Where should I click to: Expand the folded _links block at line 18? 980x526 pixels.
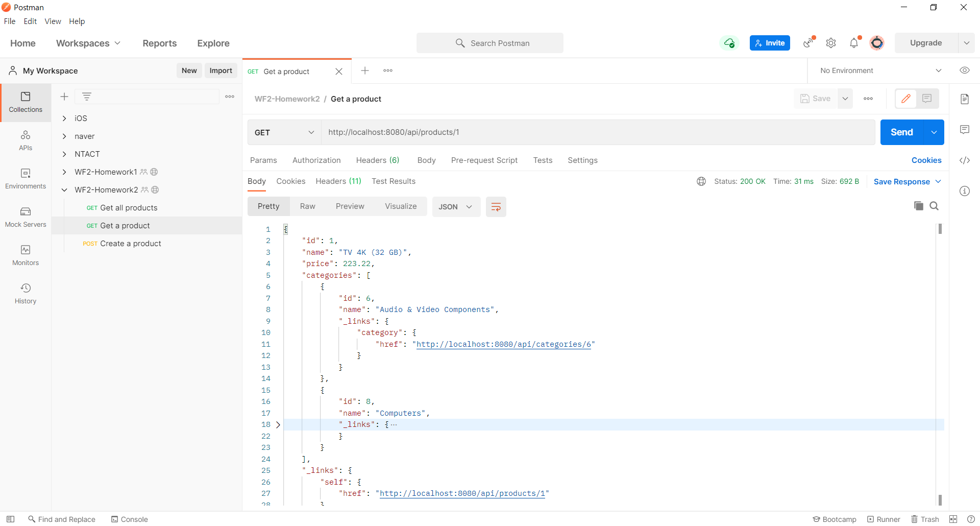coord(278,425)
